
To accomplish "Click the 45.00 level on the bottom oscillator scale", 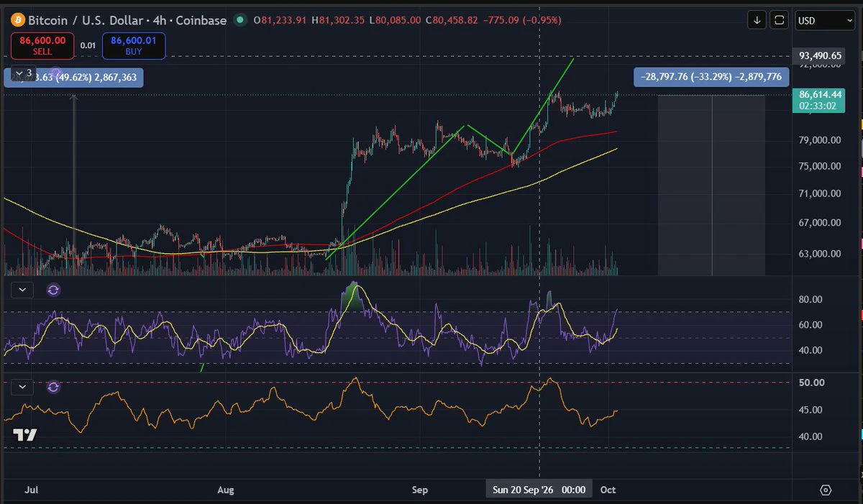I will tap(810, 410).
